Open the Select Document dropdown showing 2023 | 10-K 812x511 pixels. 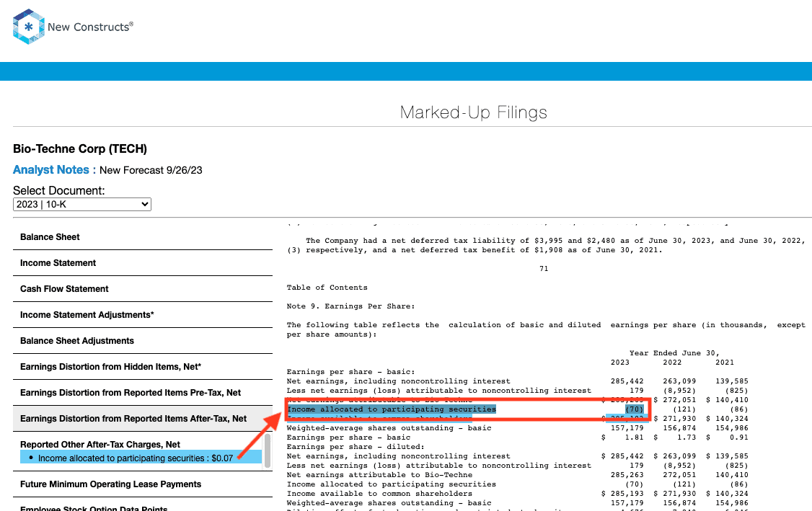pyautogui.click(x=81, y=205)
